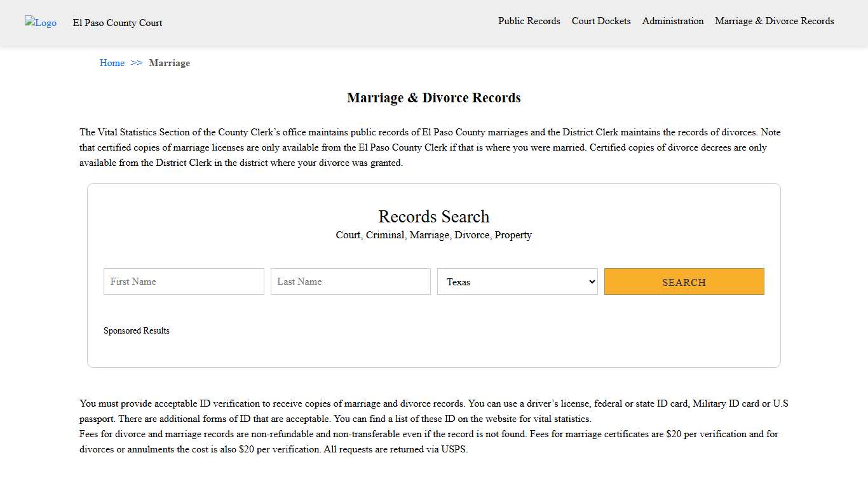Click the Home breadcrumb link
The image size is (868, 488).
coord(112,63)
